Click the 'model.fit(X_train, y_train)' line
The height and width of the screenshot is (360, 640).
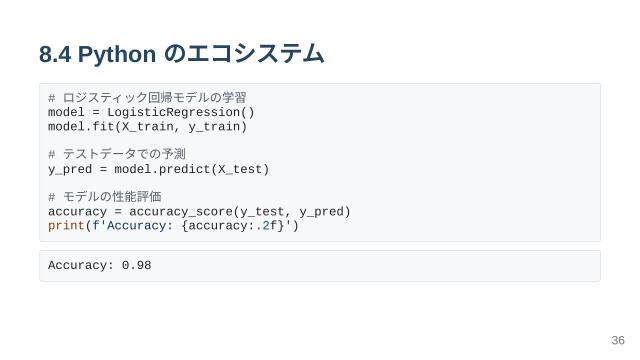[147, 127]
